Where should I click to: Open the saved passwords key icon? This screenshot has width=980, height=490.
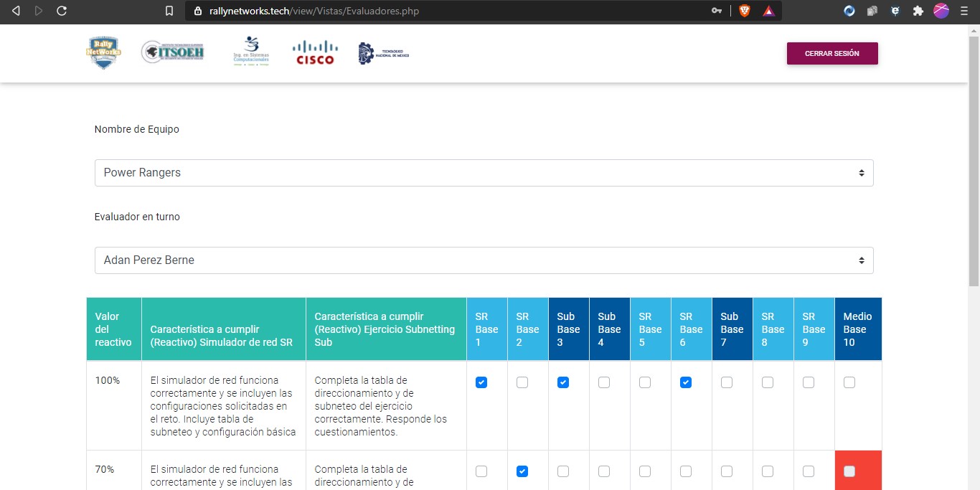click(x=716, y=11)
